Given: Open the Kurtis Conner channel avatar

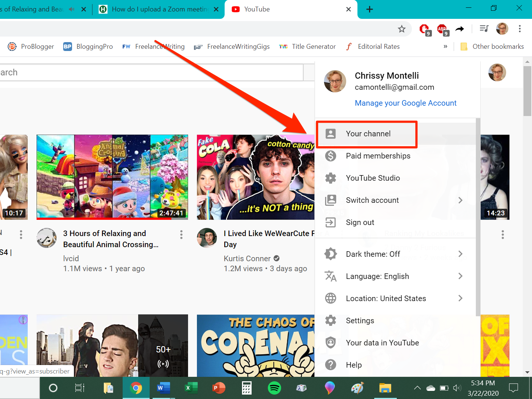Looking at the screenshot, I should tap(207, 238).
